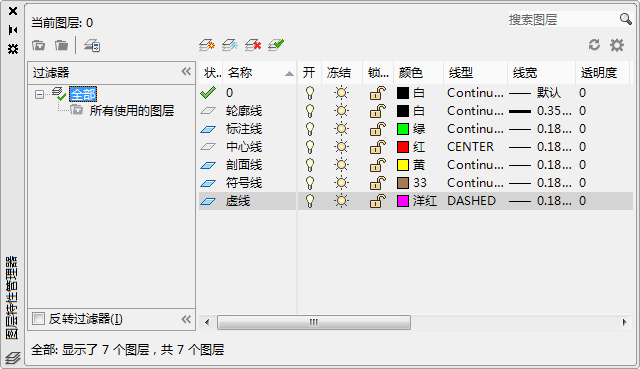Lock layer 0 using the padlock
640x369 pixels.
378,93
